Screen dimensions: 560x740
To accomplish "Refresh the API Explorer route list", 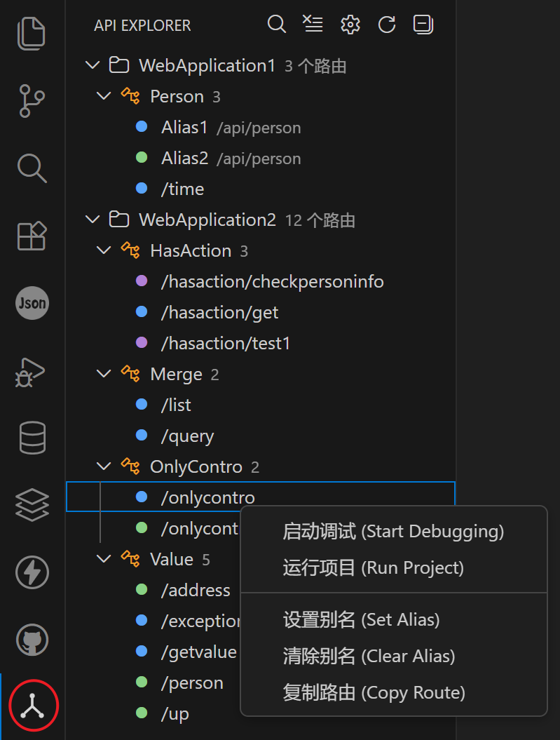I will [x=386, y=24].
